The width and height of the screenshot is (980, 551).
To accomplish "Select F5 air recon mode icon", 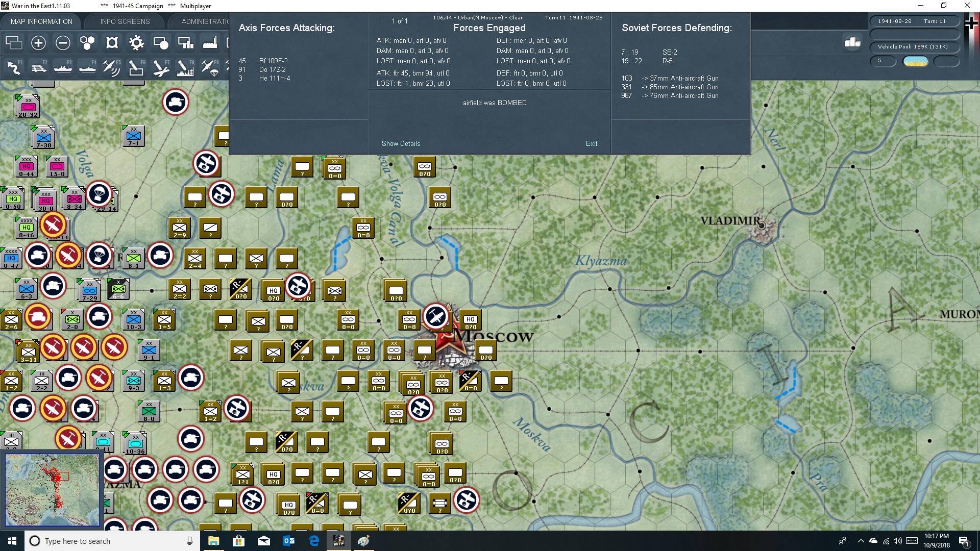I will click(x=112, y=67).
